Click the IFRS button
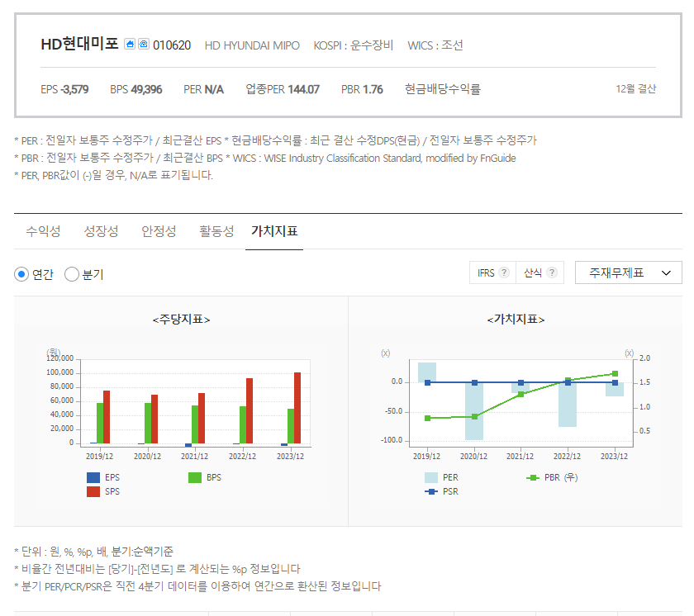Viewport: 694px width, 616px height. pyautogui.click(x=492, y=272)
